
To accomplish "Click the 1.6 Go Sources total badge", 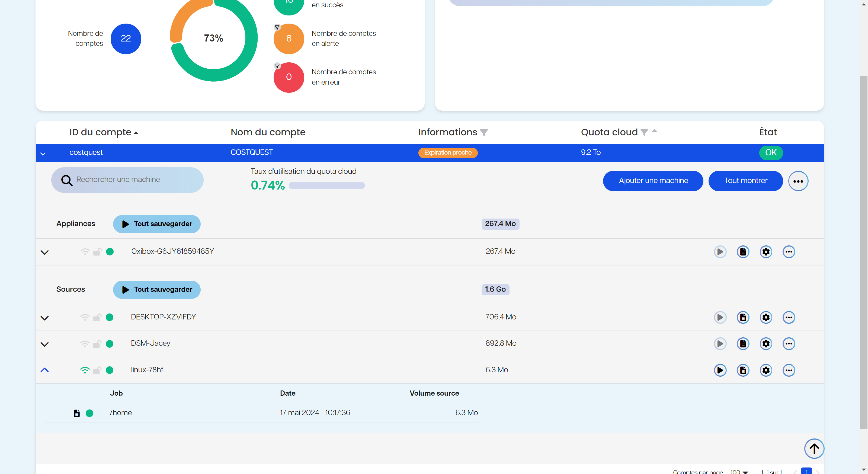I will pos(495,290).
